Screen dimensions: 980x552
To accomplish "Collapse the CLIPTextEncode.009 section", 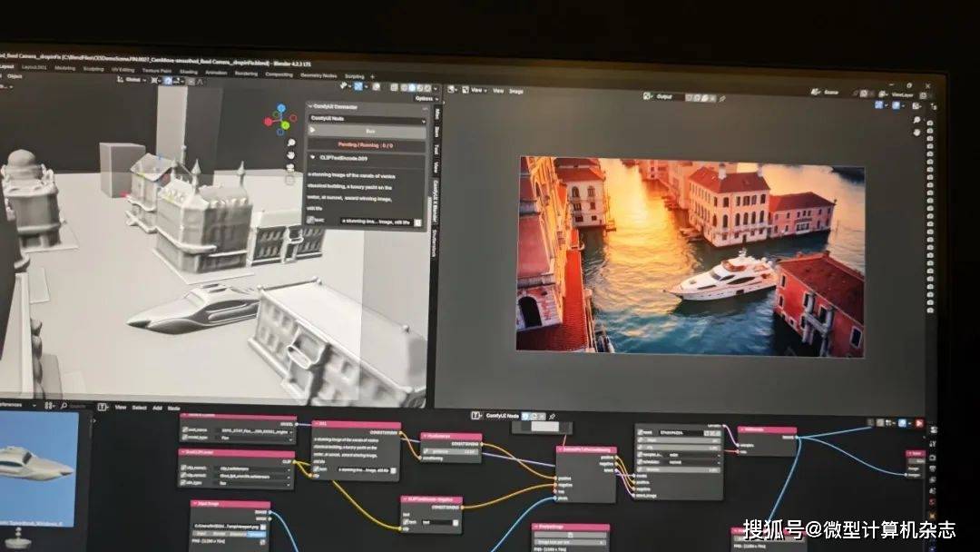I will click(312, 158).
